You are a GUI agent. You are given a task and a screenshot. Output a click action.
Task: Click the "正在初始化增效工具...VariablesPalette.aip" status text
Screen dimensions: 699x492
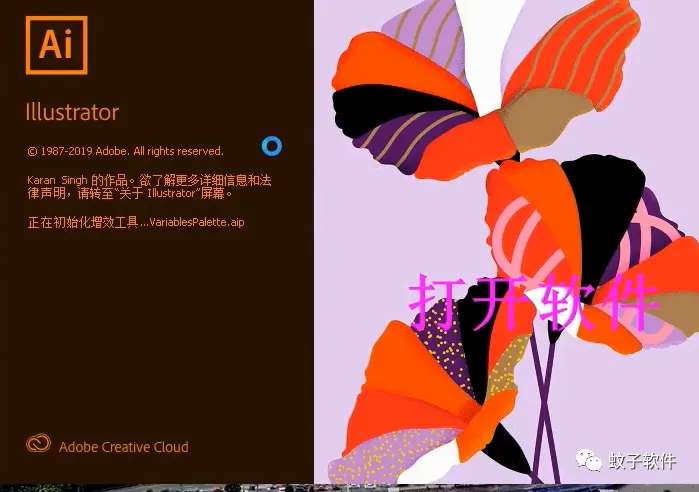click(x=136, y=222)
